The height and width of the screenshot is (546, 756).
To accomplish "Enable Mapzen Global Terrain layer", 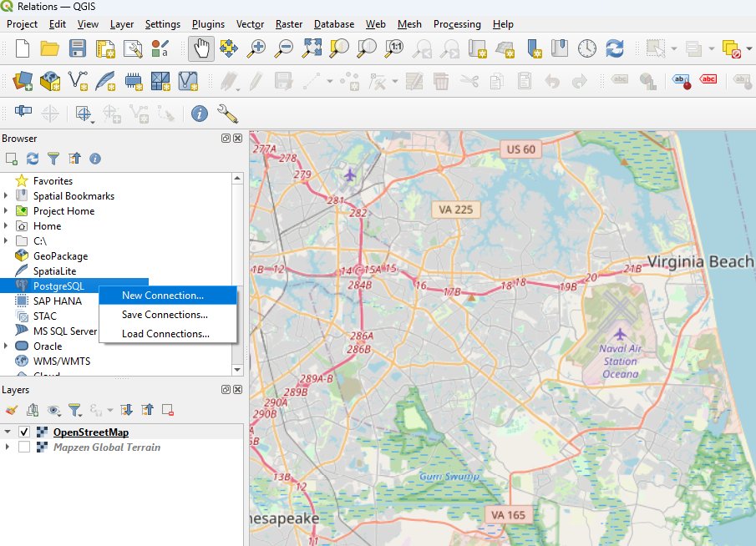I will coord(24,447).
